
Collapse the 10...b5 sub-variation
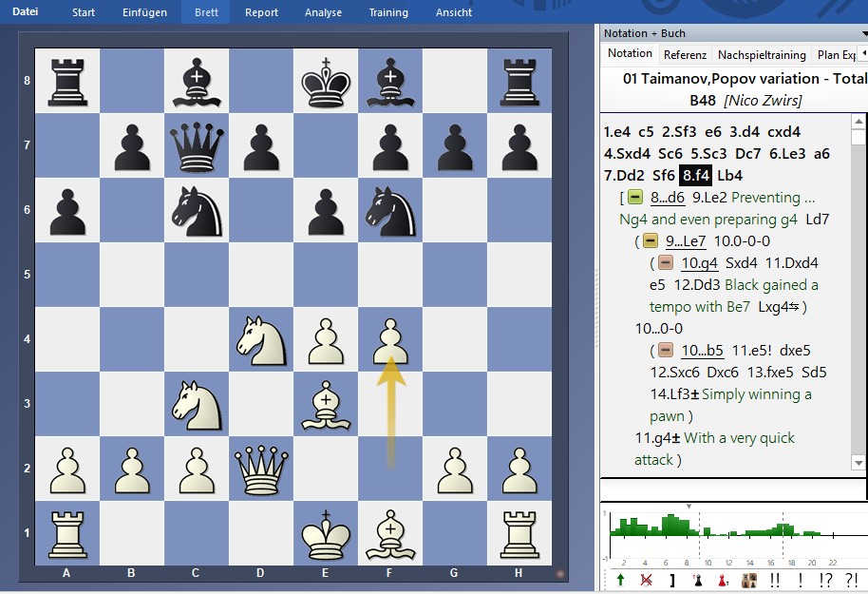667,351
